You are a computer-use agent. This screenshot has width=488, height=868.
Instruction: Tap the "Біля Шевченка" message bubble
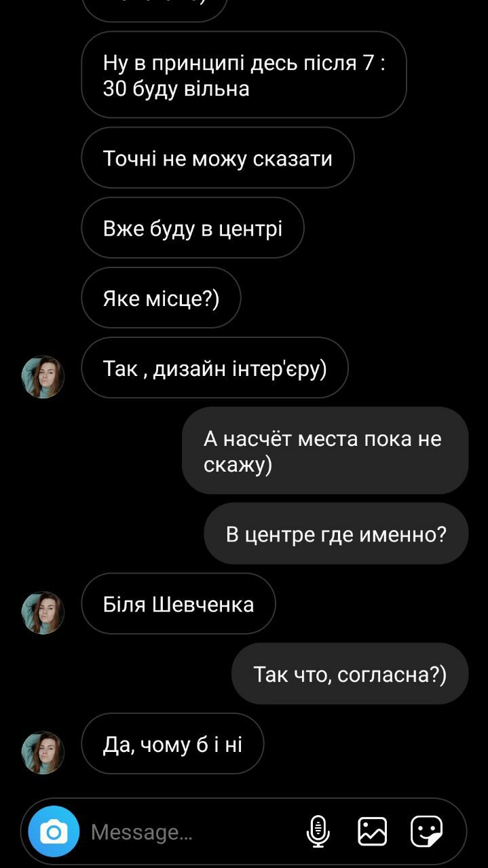(x=179, y=604)
